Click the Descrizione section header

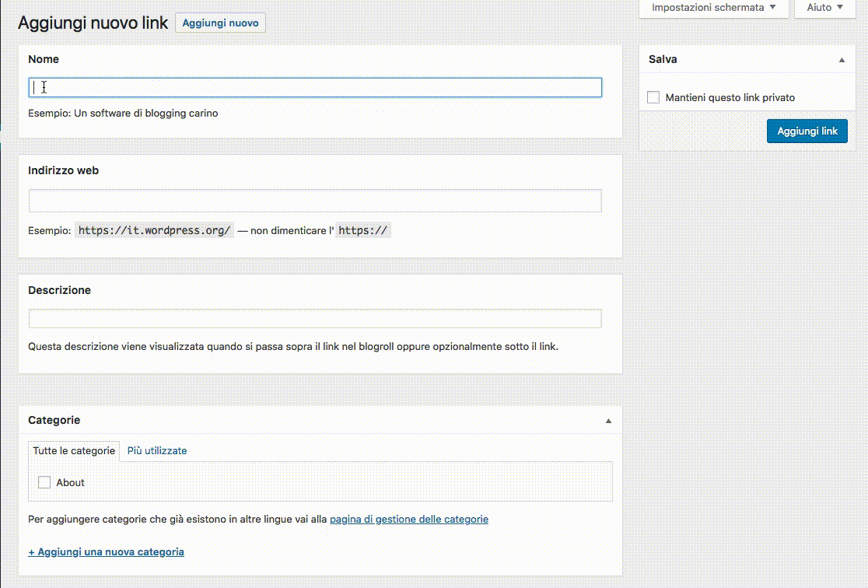pos(60,290)
